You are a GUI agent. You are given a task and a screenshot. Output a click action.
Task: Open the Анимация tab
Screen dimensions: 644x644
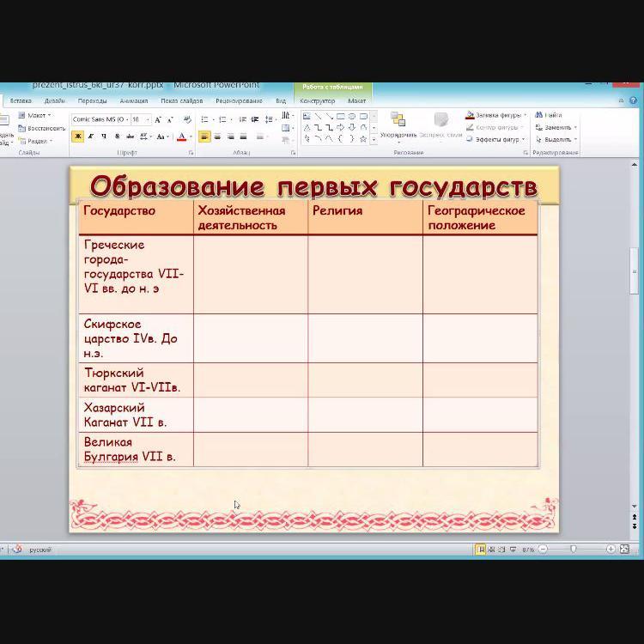point(134,100)
